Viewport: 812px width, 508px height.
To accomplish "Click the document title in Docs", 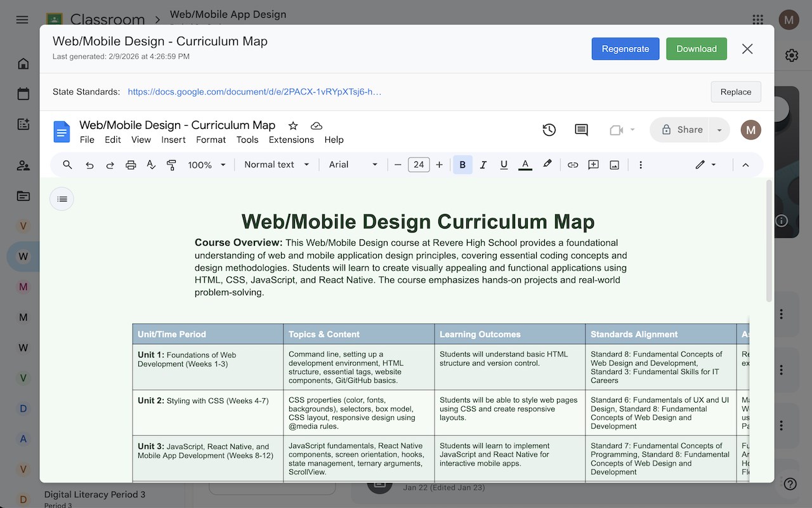I will point(177,125).
